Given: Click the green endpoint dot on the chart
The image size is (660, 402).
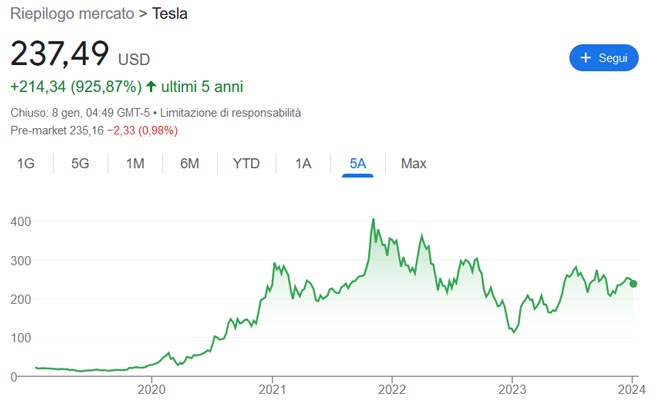Looking at the screenshot, I should [634, 283].
